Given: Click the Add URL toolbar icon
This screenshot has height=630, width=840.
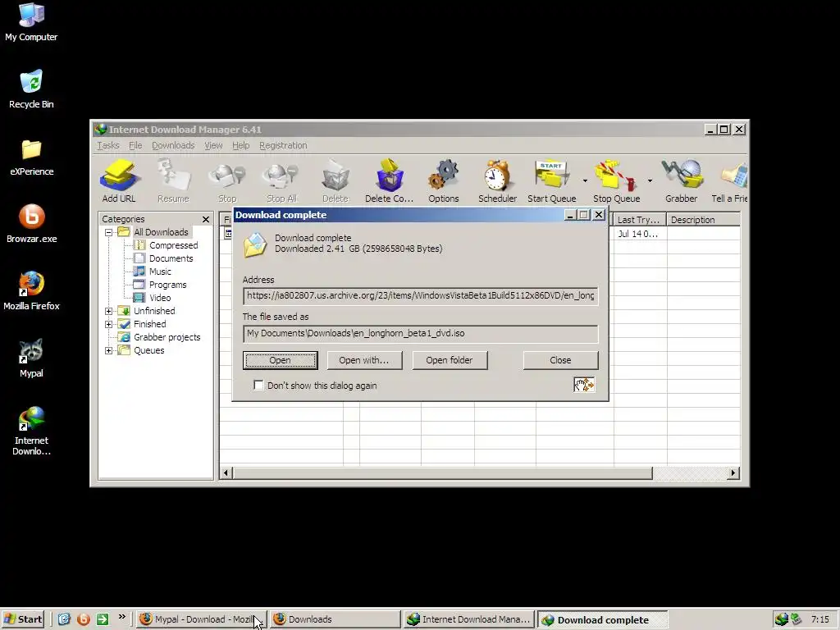Looking at the screenshot, I should pos(119,180).
